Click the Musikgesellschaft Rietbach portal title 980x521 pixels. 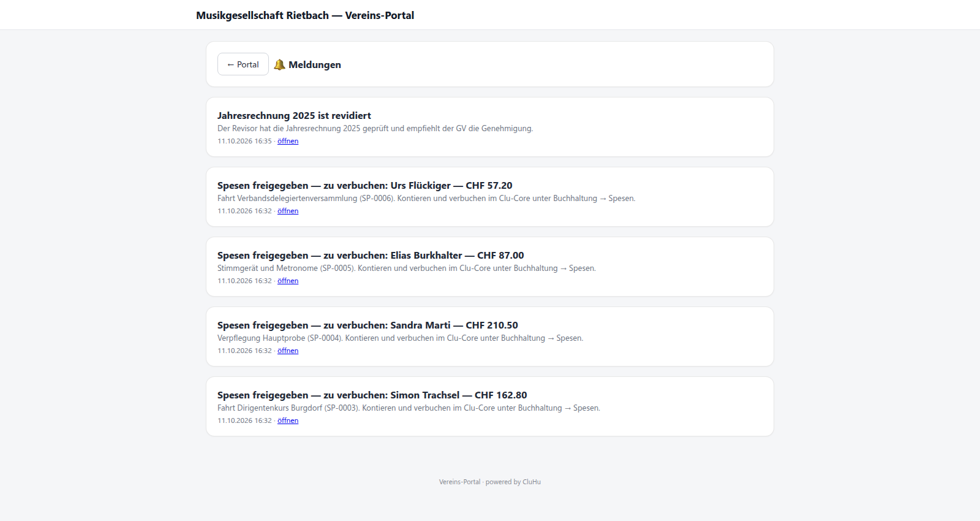click(x=305, y=15)
